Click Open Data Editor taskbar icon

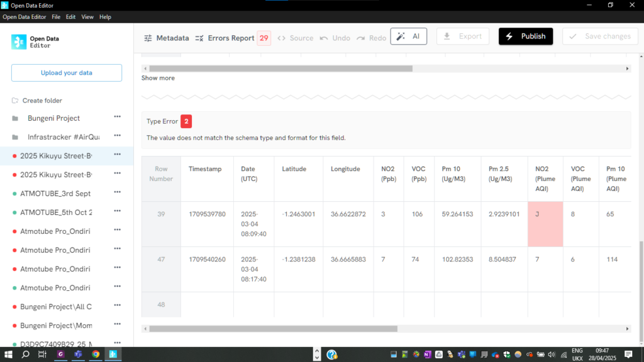(113, 354)
